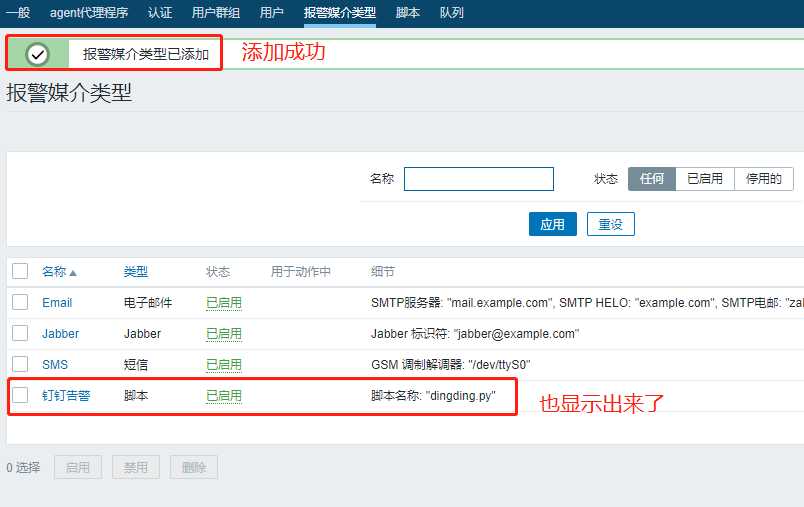Check the Jabber row checkbox
This screenshot has height=507, width=804.
pos(20,333)
